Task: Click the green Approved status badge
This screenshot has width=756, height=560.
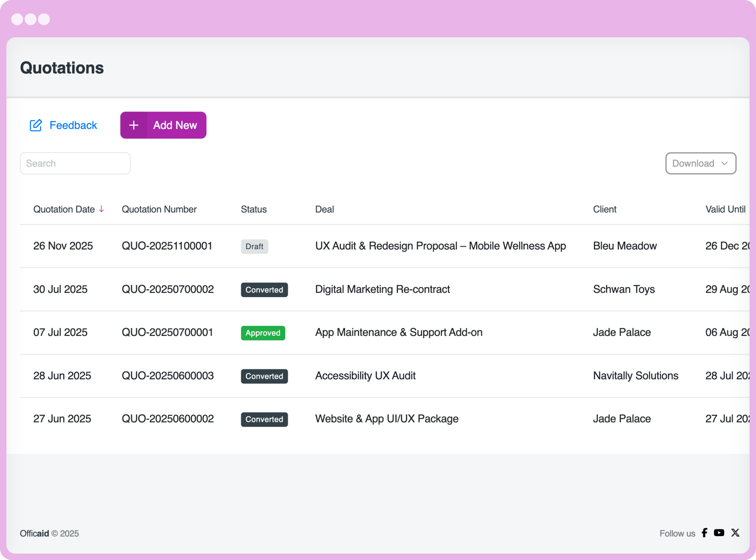Action: pyautogui.click(x=263, y=333)
